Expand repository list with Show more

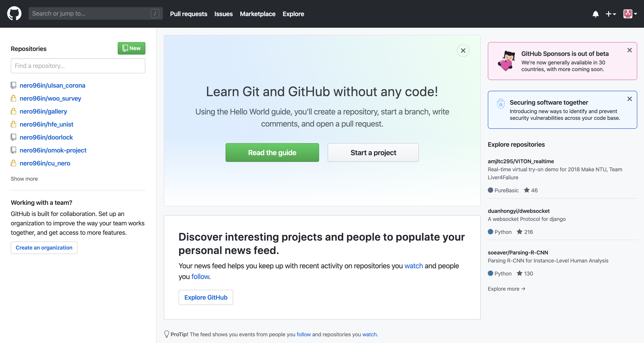click(24, 179)
